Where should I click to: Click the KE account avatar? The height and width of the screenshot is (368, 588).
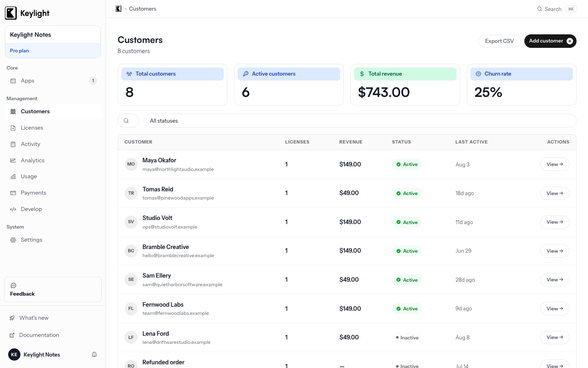(x=14, y=355)
